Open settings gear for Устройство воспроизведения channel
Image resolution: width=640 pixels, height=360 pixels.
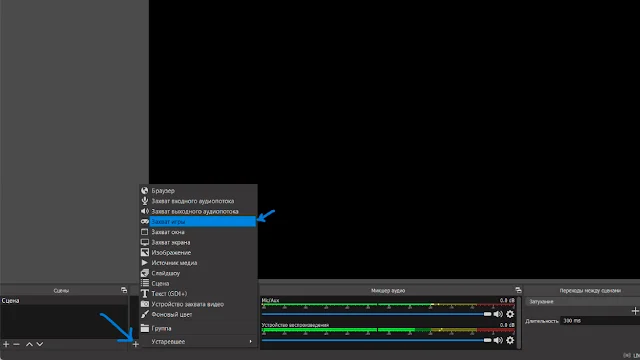coord(510,340)
